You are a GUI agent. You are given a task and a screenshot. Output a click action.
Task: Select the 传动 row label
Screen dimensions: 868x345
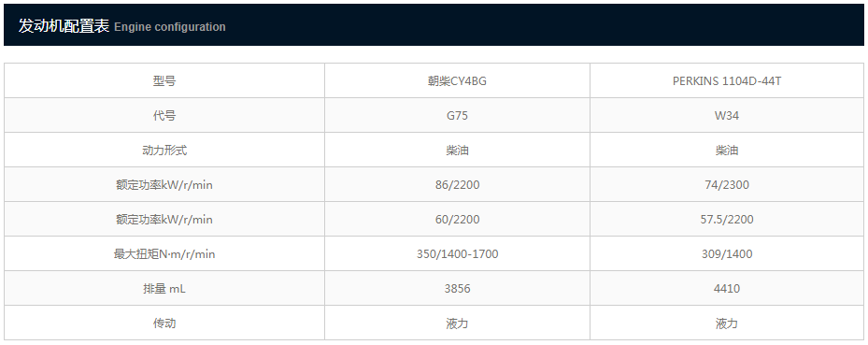click(x=164, y=323)
